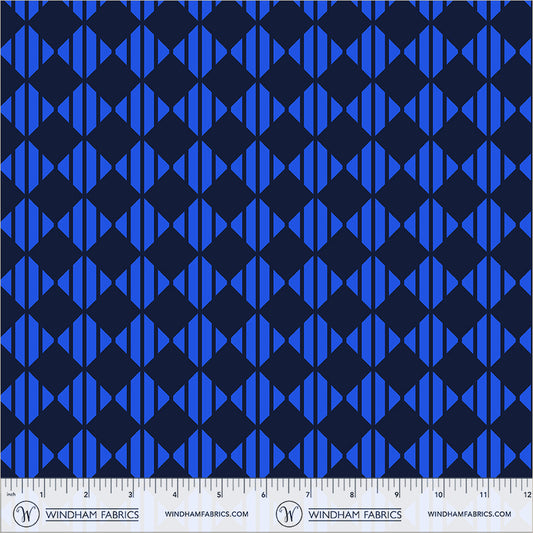Open the right WINDHAMFABRICS.COM web address
Image resolution: width=533 pixels, height=533 pixels.
click(469, 514)
